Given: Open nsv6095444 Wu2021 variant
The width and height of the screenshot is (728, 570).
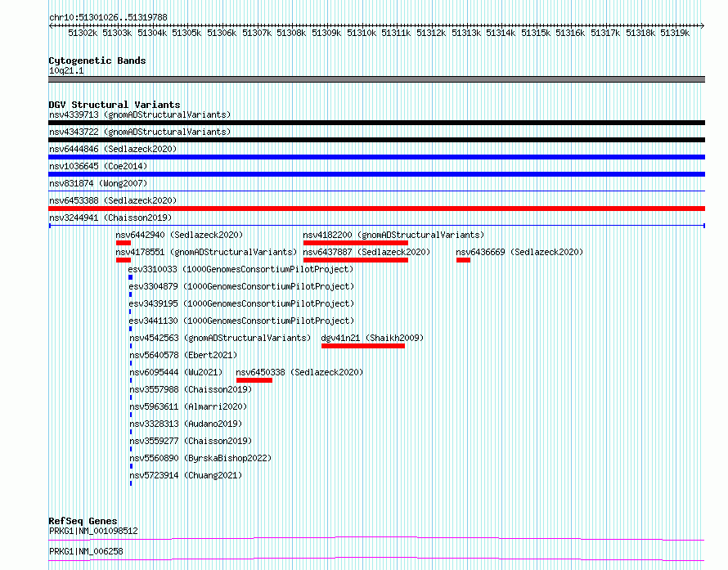Looking at the screenshot, I should point(176,372).
